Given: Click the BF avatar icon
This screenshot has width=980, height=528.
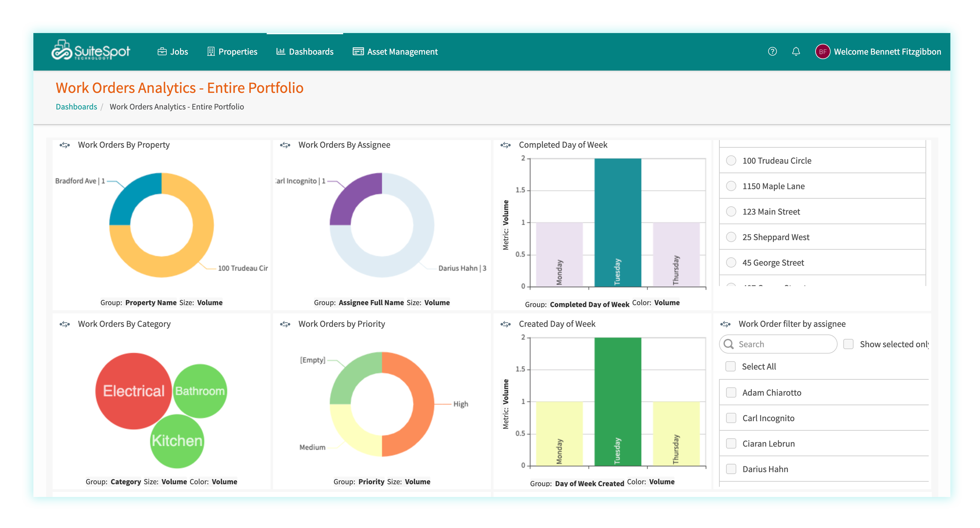Looking at the screenshot, I should 823,51.
